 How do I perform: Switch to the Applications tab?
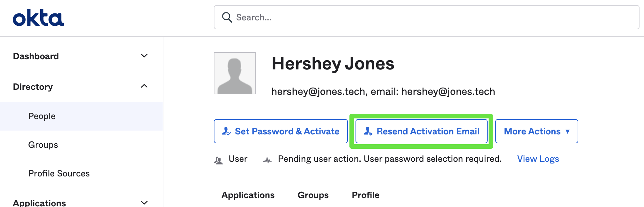pos(248,195)
